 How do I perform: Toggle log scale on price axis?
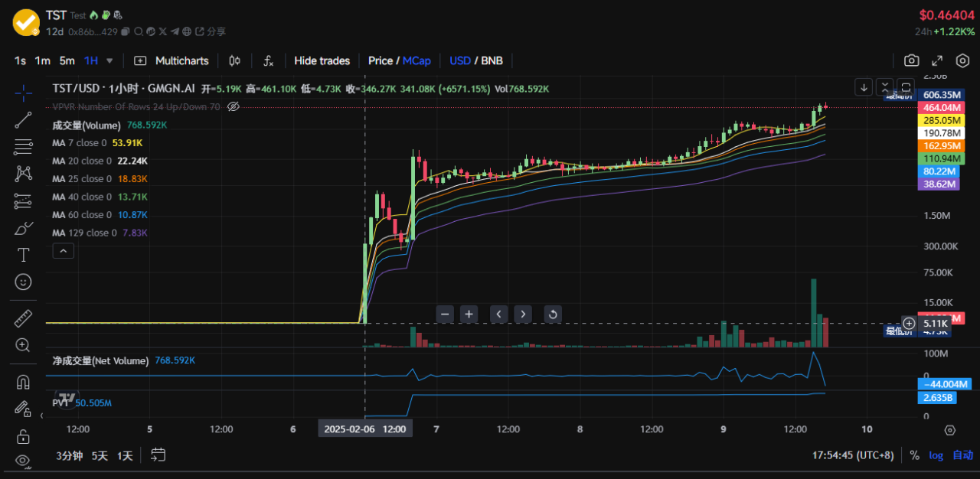coord(936,455)
